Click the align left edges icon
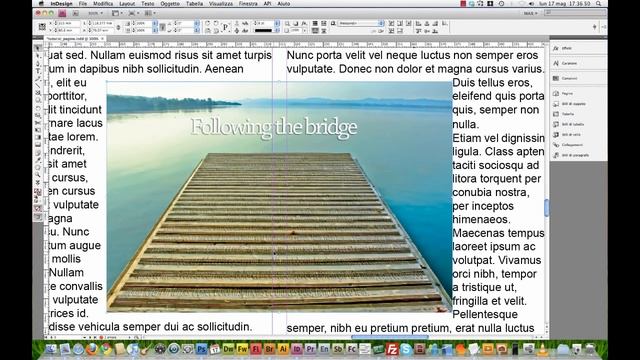 tap(418, 24)
